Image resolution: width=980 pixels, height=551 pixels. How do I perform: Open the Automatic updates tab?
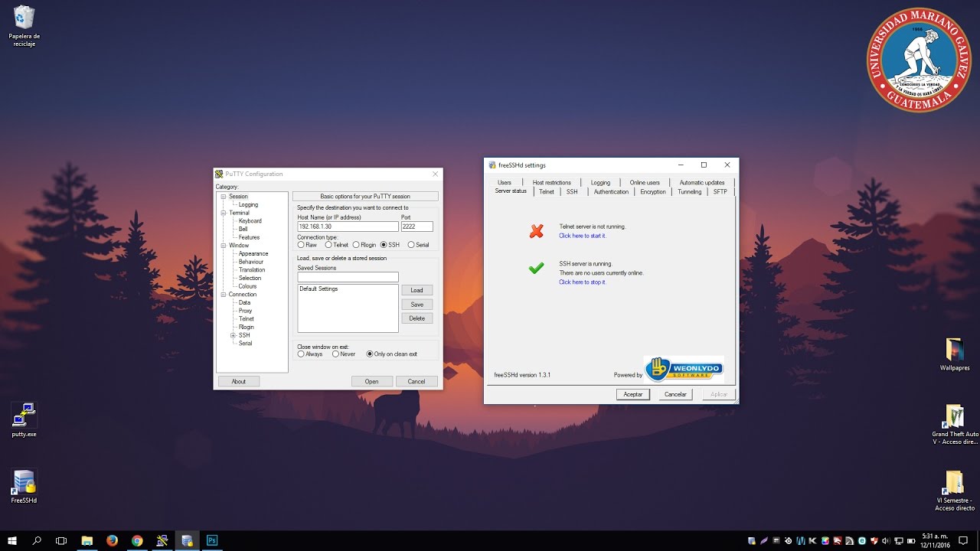[x=702, y=182]
